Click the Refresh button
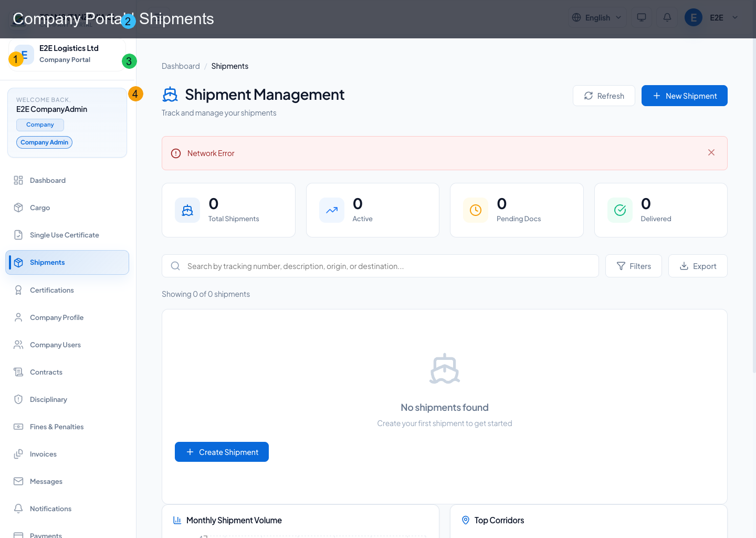This screenshot has height=538, width=756. (604, 96)
